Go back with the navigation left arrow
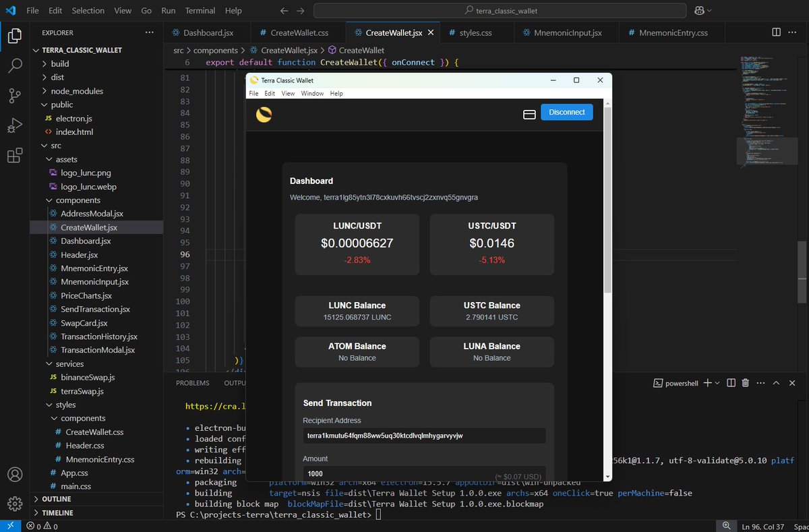This screenshot has height=532, width=809. point(284,11)
